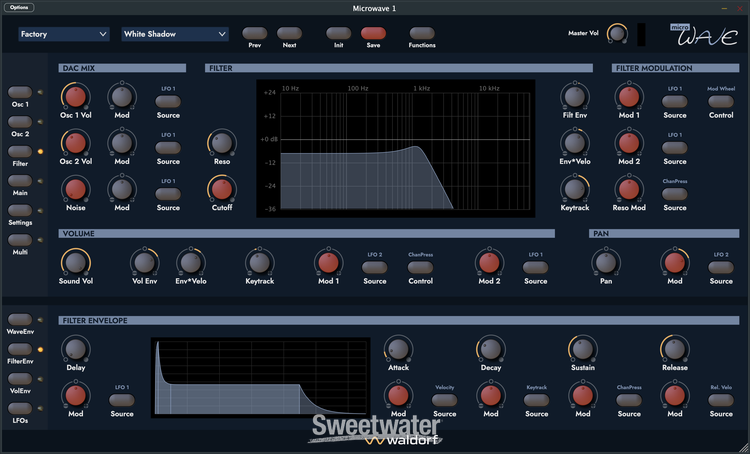750x454 pixels.
Task: Click the Osc 2 Vol knob
Action: pyautogui.click(x=76, y=143)
